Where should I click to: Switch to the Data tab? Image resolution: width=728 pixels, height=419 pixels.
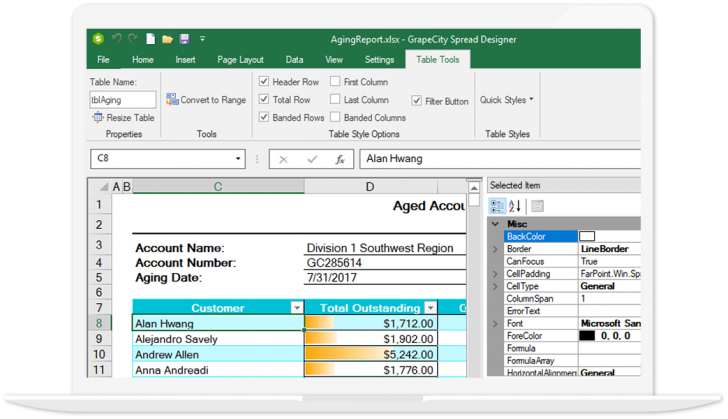294,59
